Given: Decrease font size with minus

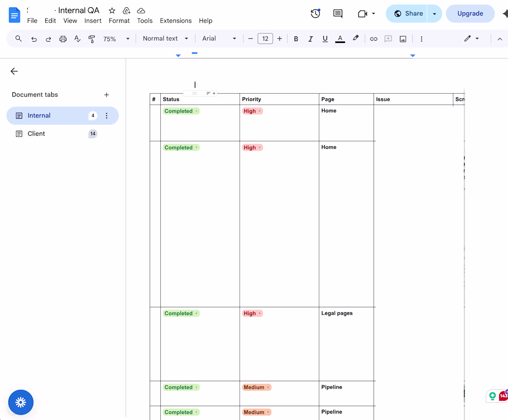Looking at the screenshot, I should pyautogui.click(x=250, y=39).
